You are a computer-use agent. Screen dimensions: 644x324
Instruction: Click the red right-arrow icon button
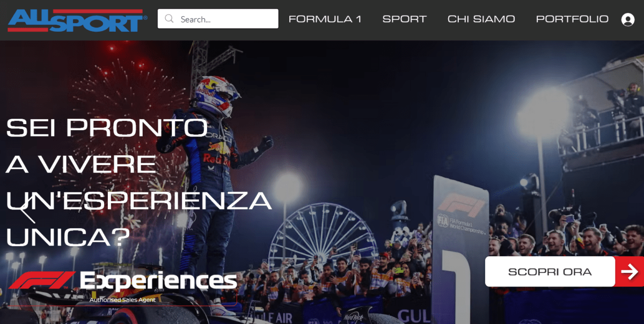630,272
